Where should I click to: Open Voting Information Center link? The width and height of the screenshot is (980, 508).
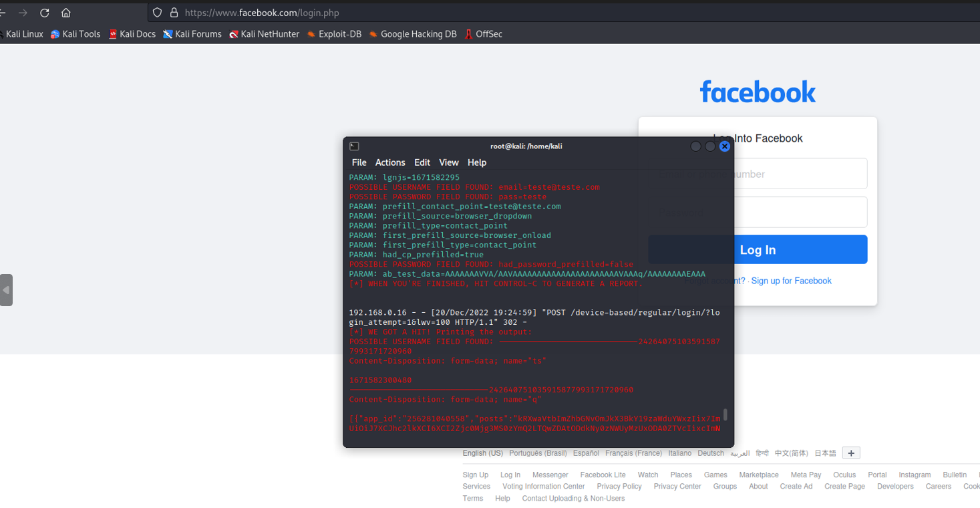pyautogui.click(x=544, y=487)
